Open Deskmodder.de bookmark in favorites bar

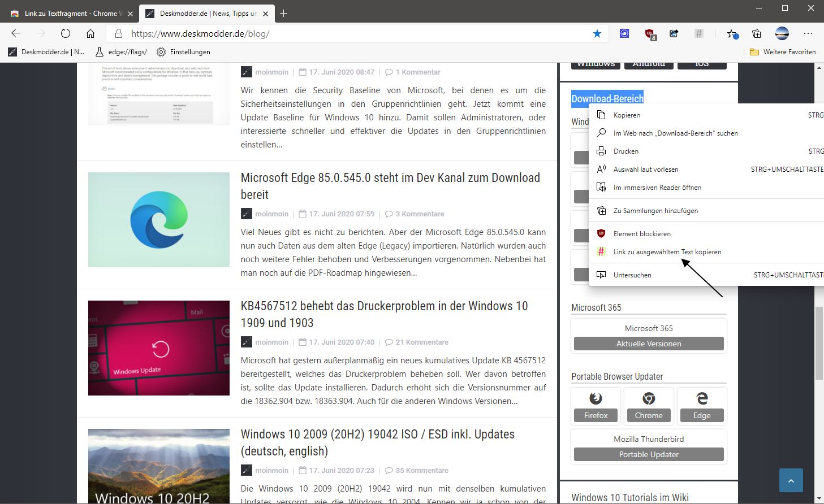click(x=46, y=52)
